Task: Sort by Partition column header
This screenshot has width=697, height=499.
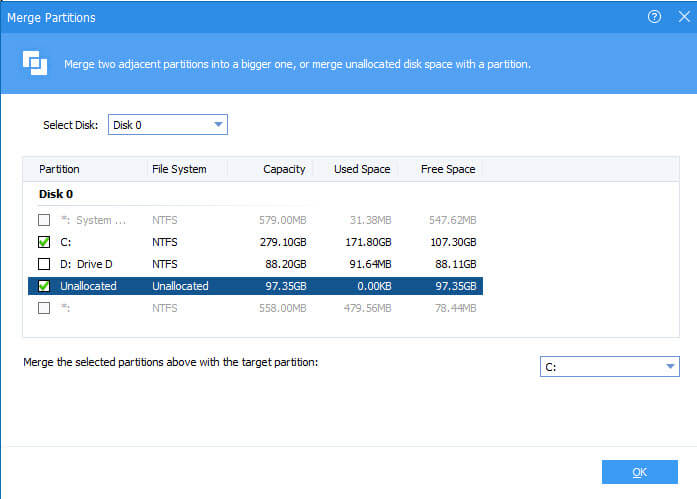Action: tap(60, 169)
